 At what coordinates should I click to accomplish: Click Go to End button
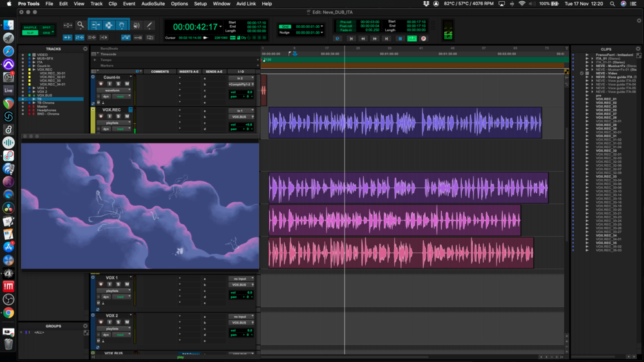click(386, 39)
